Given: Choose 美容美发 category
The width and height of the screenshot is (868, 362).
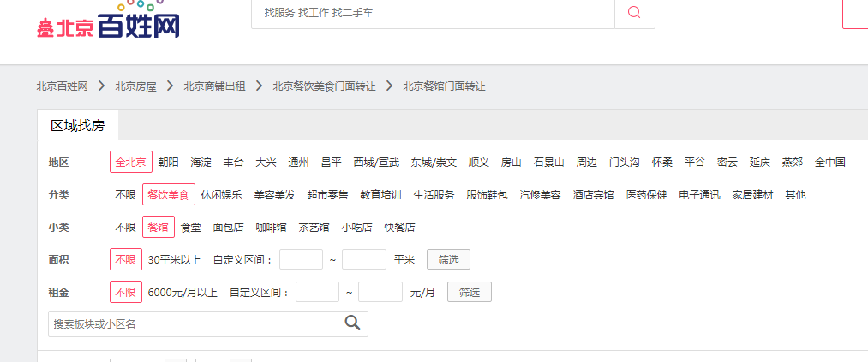Looking at the screenshot, I should coord(274,194).
